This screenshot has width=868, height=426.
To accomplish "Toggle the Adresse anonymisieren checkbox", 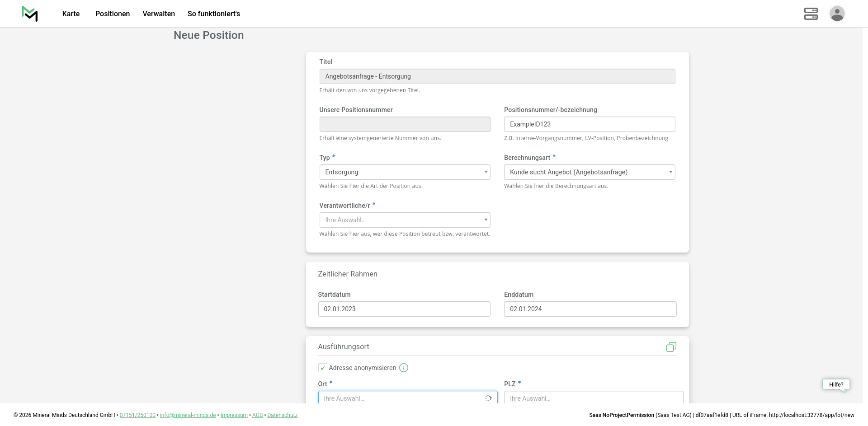I will [x=323, y=368].
